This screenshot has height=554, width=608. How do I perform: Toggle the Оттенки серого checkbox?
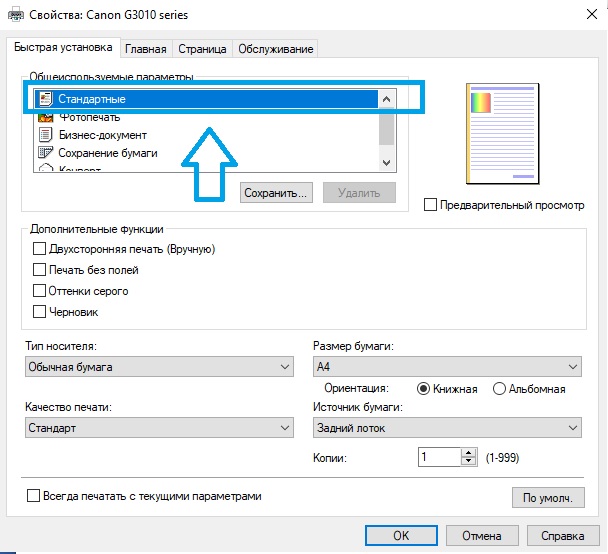40,291
